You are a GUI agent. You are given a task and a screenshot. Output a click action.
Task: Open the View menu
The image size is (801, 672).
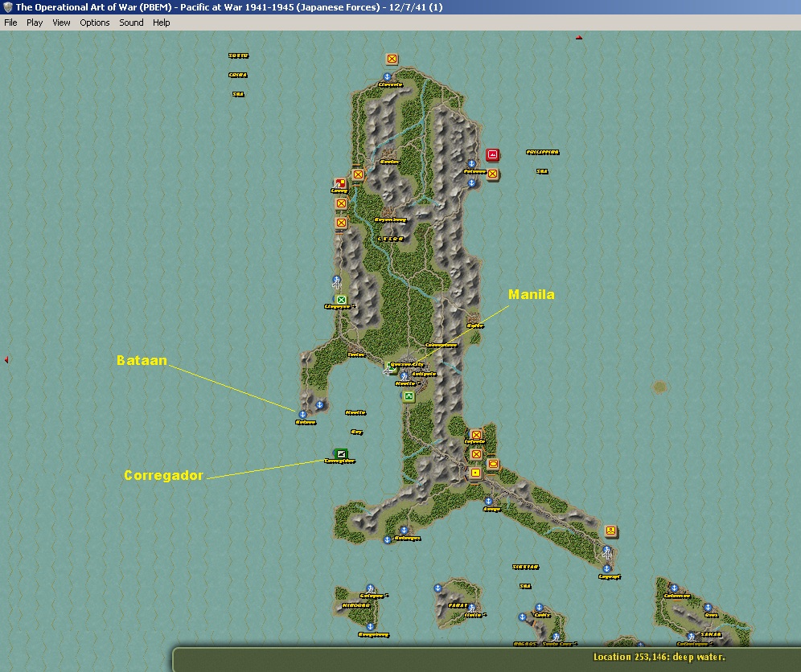[61, 23]
